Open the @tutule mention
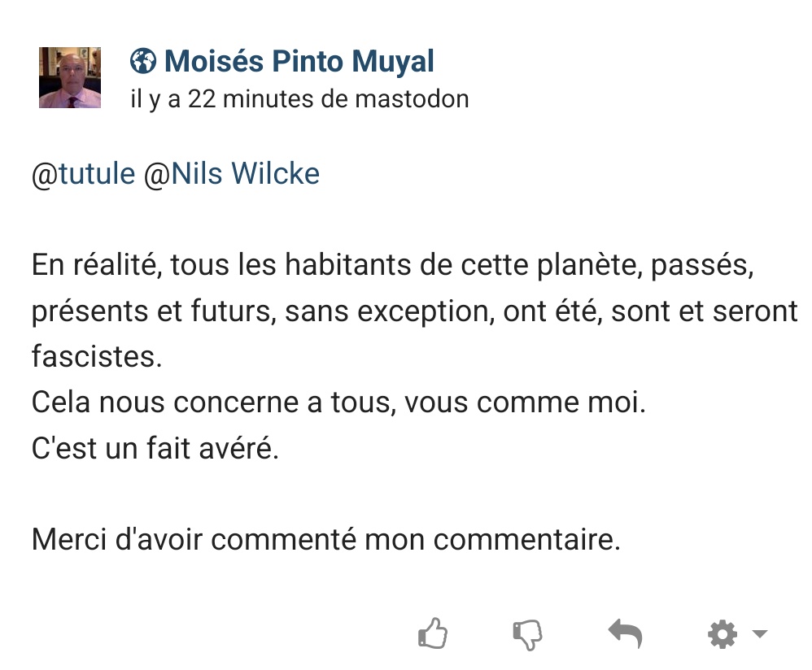This screenshot has height=670, width=812. [x=83, y=174]
